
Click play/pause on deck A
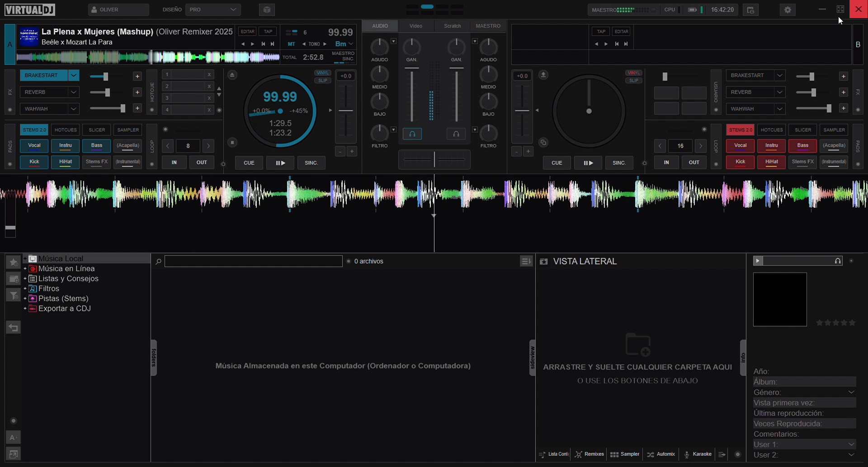[280, 163]
